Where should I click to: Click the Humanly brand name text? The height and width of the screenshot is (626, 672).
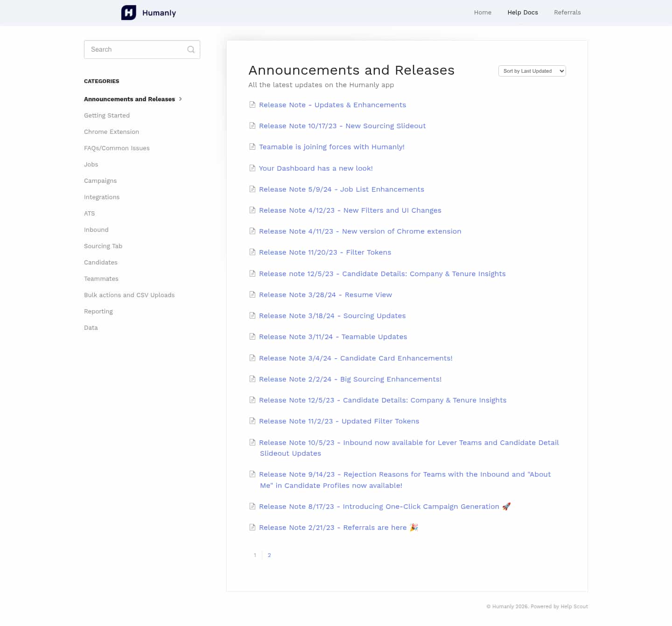159,13
